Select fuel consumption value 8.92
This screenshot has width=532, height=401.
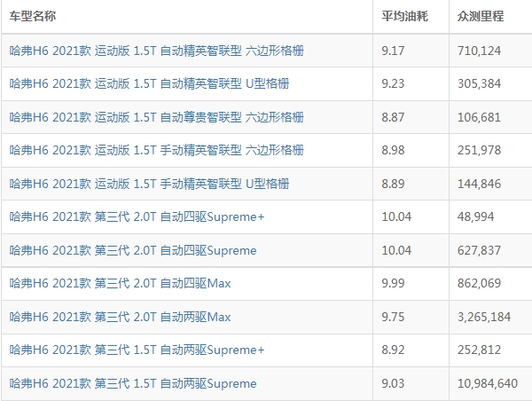[x=393, y=350]
